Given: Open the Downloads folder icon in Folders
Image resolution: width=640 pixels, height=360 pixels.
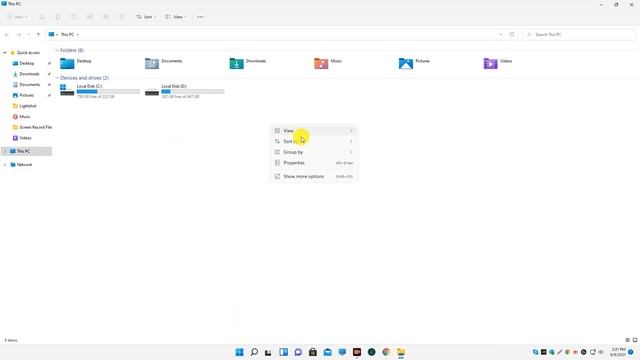Looking at the screenshot, I should pyautogui.click(x=236, y=63).
